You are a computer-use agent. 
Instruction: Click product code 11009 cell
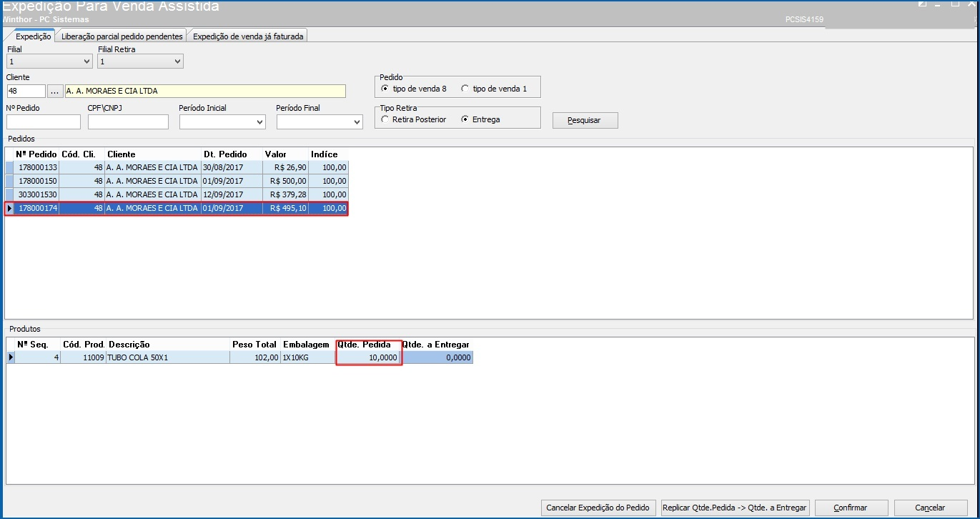[x=83, y=357]
